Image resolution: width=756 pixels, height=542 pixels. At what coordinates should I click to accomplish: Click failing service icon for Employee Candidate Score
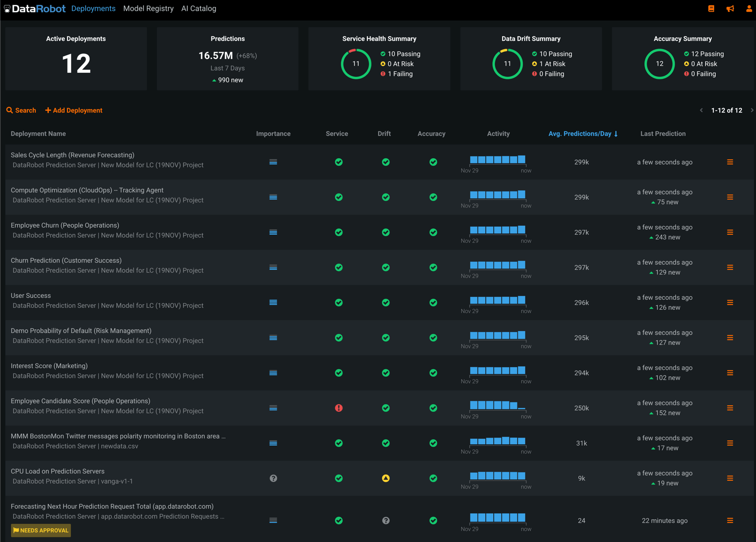(339, 408)
